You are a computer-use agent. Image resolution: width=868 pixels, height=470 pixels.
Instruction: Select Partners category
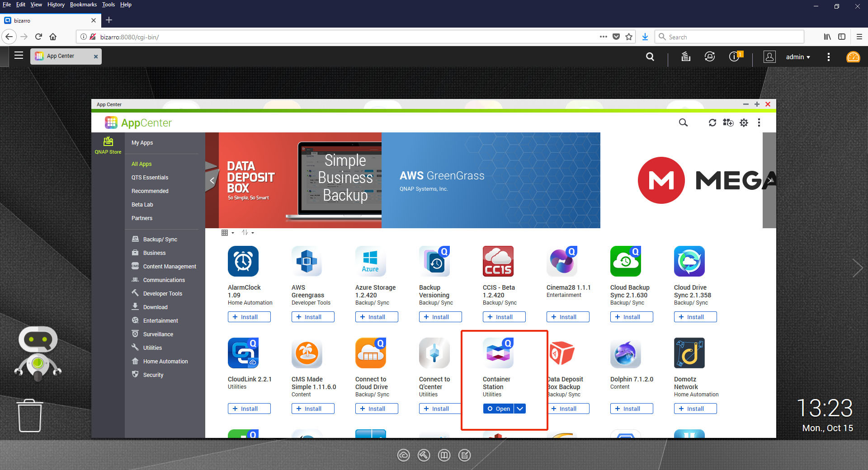142,218
